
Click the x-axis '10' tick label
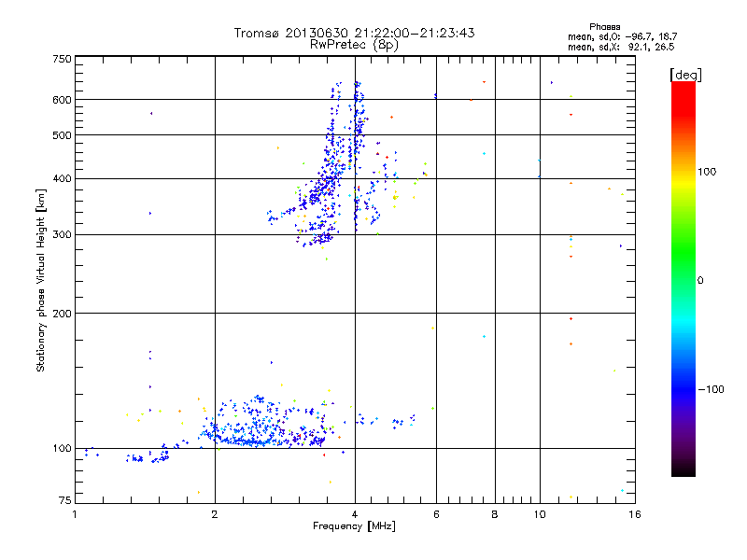[540, 514]
